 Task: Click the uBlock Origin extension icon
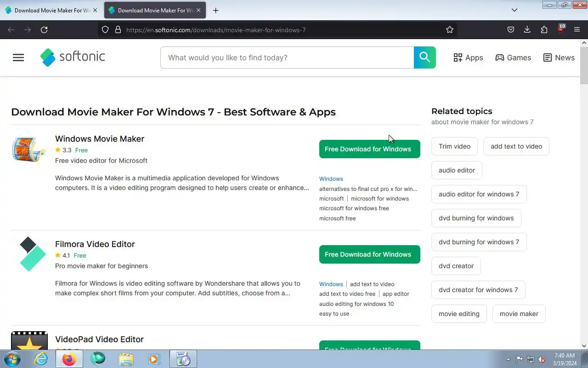pyautogui.click(x=560, y=29)
